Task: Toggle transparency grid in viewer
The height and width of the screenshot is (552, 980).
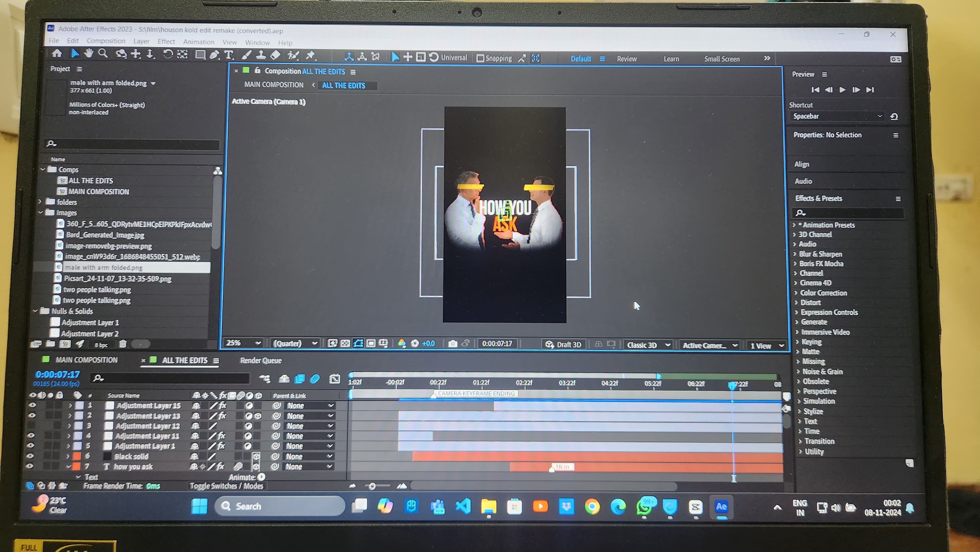Action: point(345,343)
